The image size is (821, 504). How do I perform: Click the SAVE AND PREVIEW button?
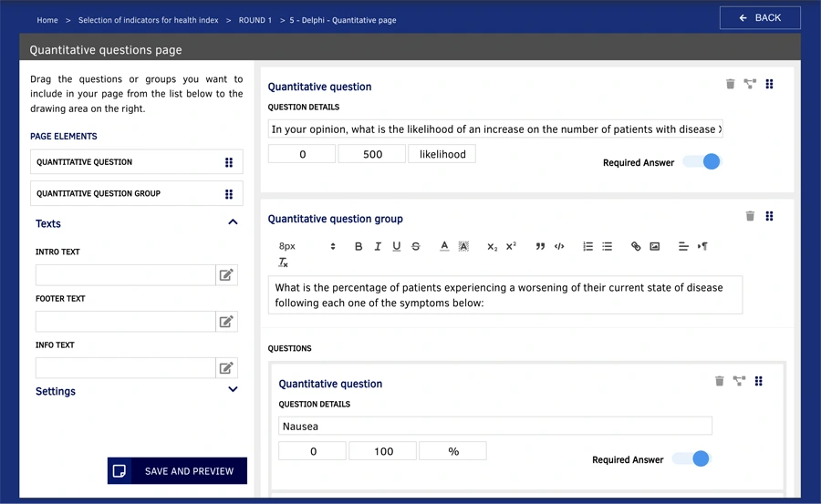click(177, 471)
